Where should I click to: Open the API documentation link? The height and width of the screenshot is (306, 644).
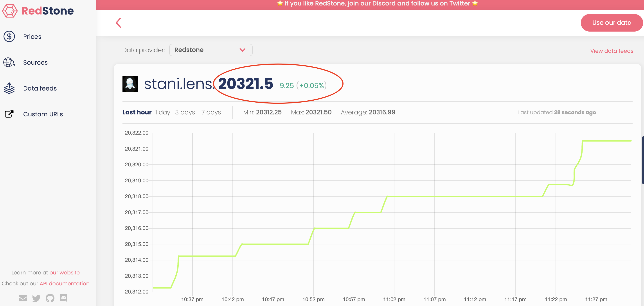click(x=64, y=284)
